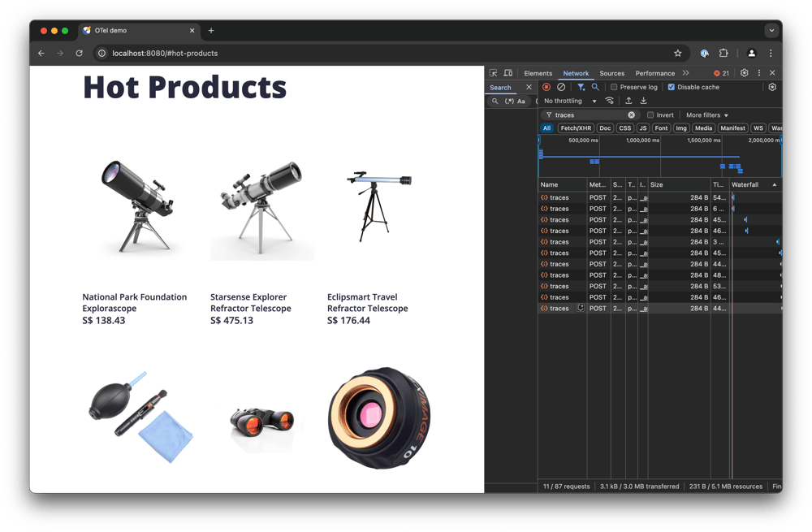Clear the traces filter text
Viewport: 812px width, 532px height.
click(x=631, y=115)
